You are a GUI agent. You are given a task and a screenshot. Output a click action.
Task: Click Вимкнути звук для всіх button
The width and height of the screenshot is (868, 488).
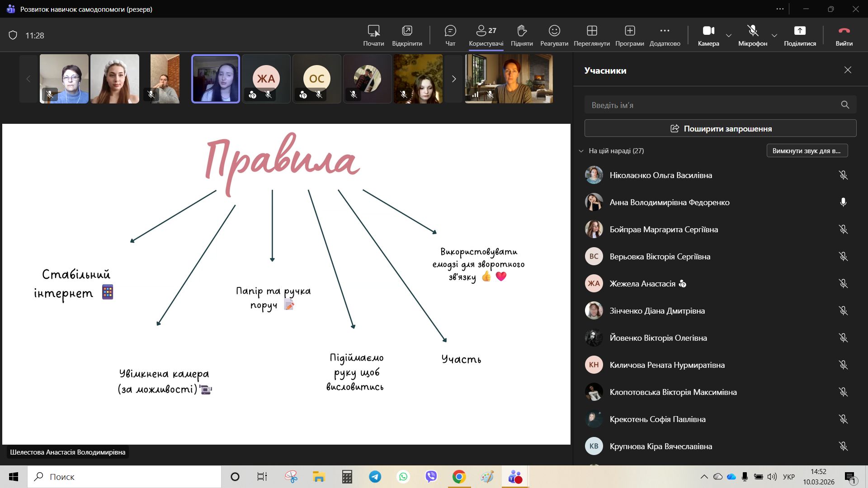pos(807,150)
